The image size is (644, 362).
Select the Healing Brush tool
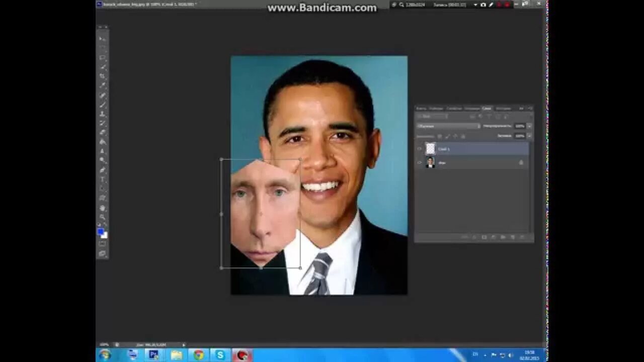[102, 95]
